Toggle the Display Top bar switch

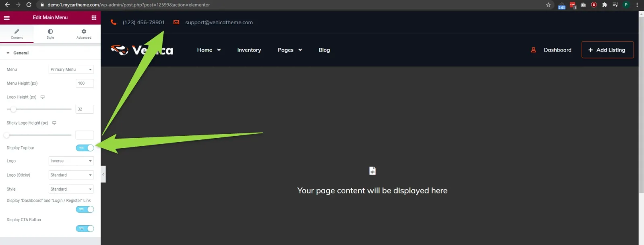tap(85, 148)
